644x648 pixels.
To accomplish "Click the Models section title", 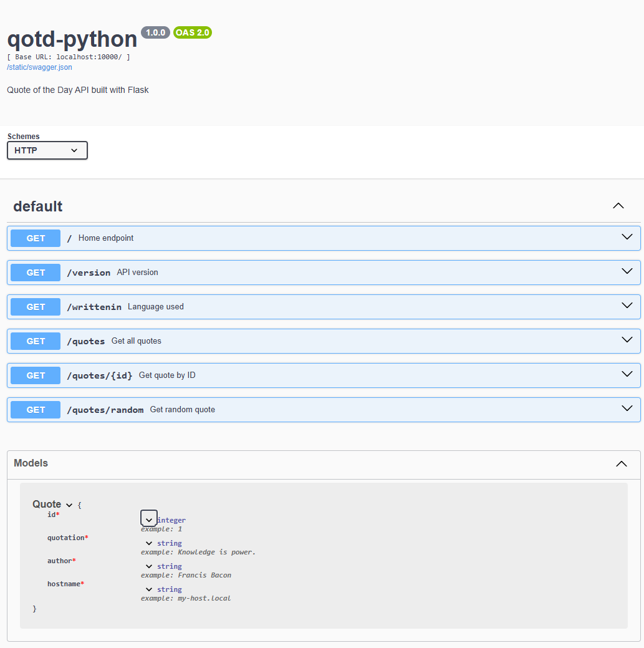I will point(31,463).
